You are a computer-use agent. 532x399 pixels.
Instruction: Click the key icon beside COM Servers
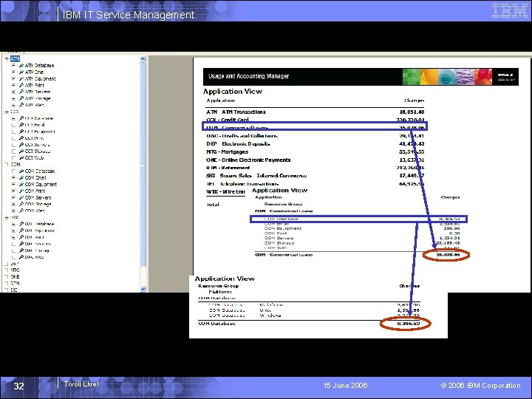coord(21,198)
